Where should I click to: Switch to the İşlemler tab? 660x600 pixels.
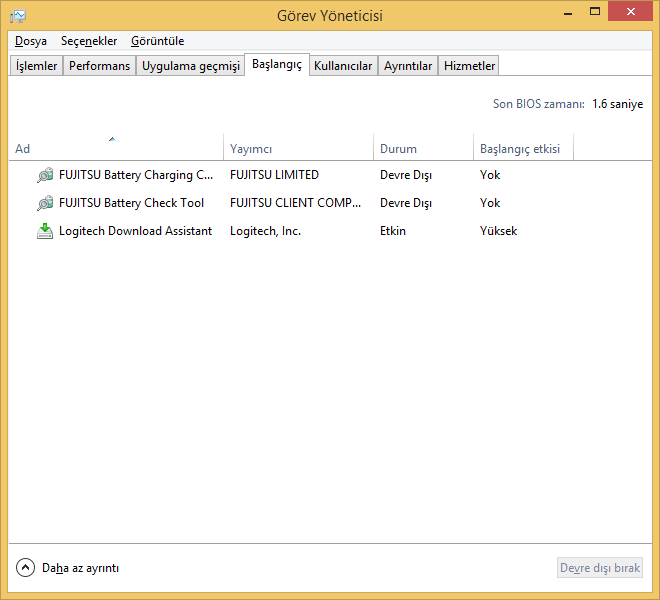pyautogui.click(x=36, y=66)
